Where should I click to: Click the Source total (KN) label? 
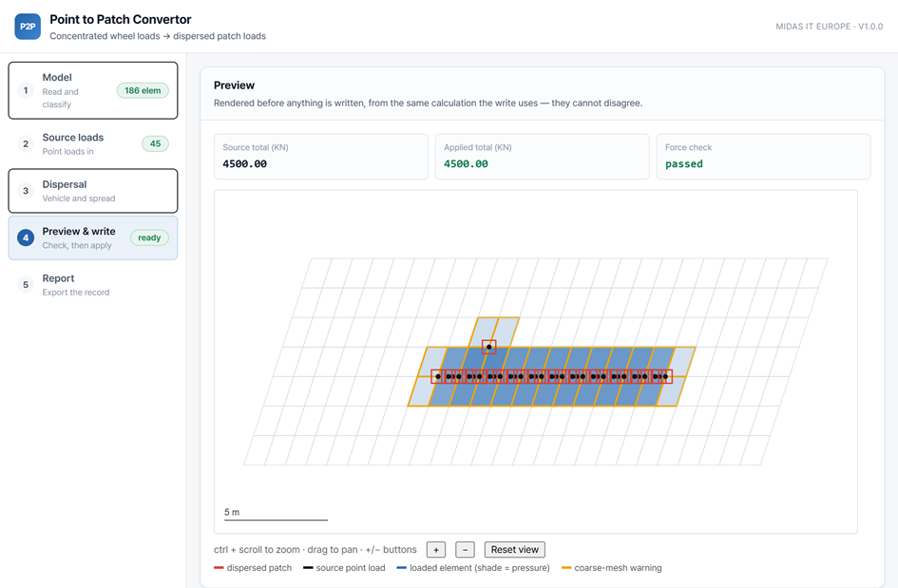[x=256, y=147]
